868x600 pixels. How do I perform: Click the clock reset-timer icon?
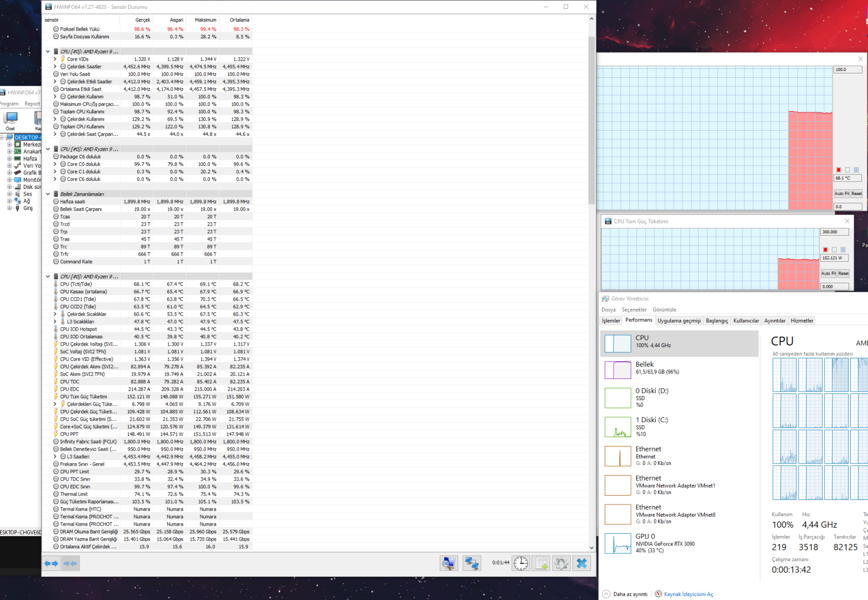pos(521,563)
